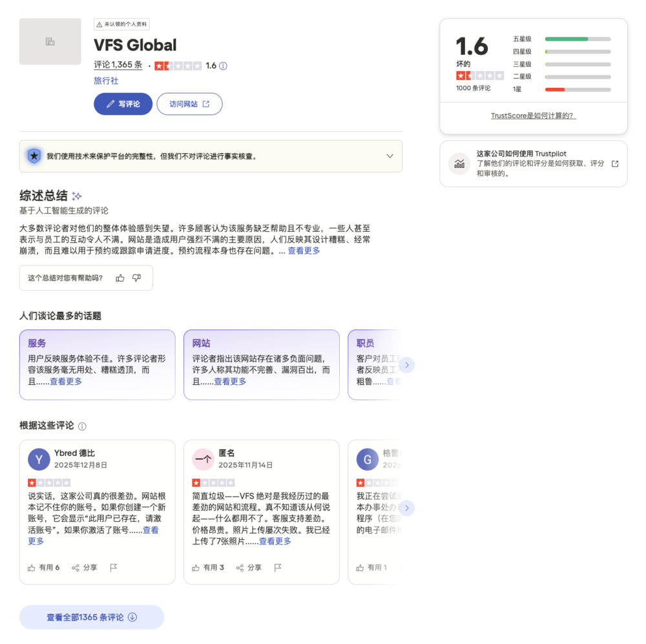Give a thumbs down to the AI summary

(x=136, y=277)
